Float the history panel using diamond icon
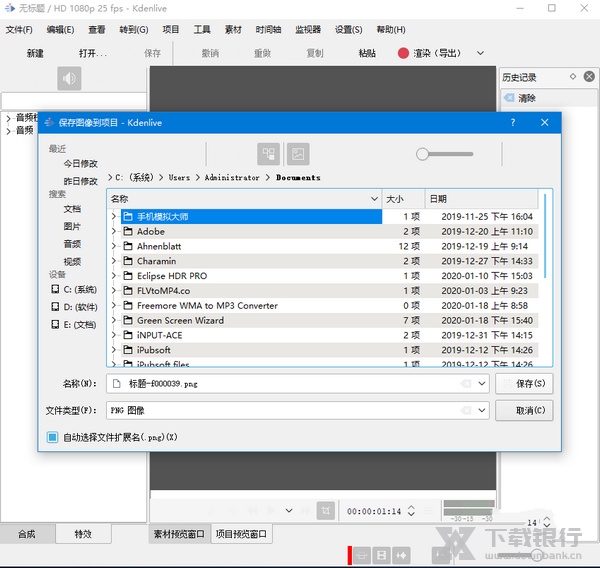600x568 pixels. tap(573, 77)
